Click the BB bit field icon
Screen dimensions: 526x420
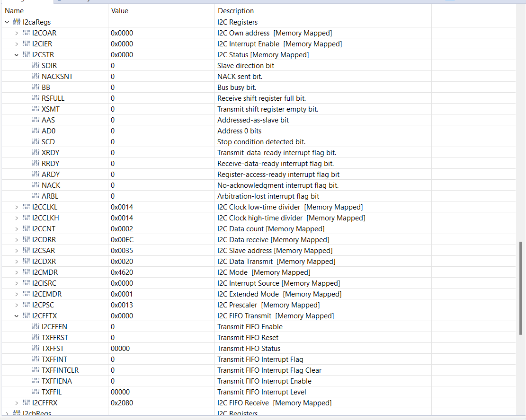[x=36, y=87]
